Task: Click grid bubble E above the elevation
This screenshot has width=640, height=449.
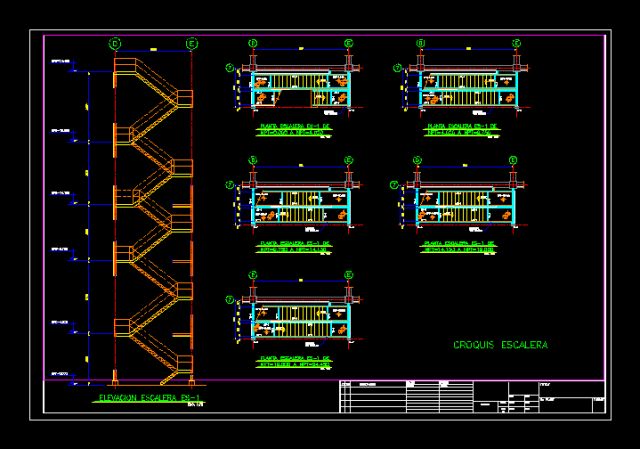Action: pos(192,43)
